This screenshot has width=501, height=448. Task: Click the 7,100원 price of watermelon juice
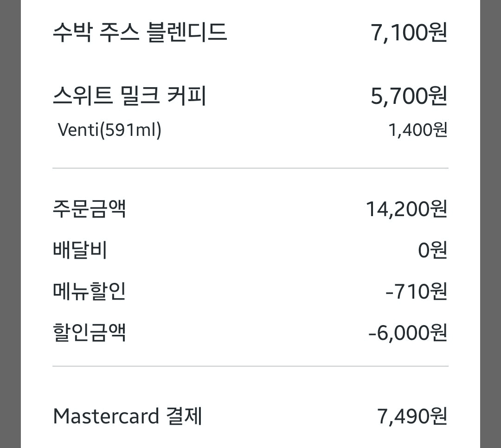click(x=409, y=32)
